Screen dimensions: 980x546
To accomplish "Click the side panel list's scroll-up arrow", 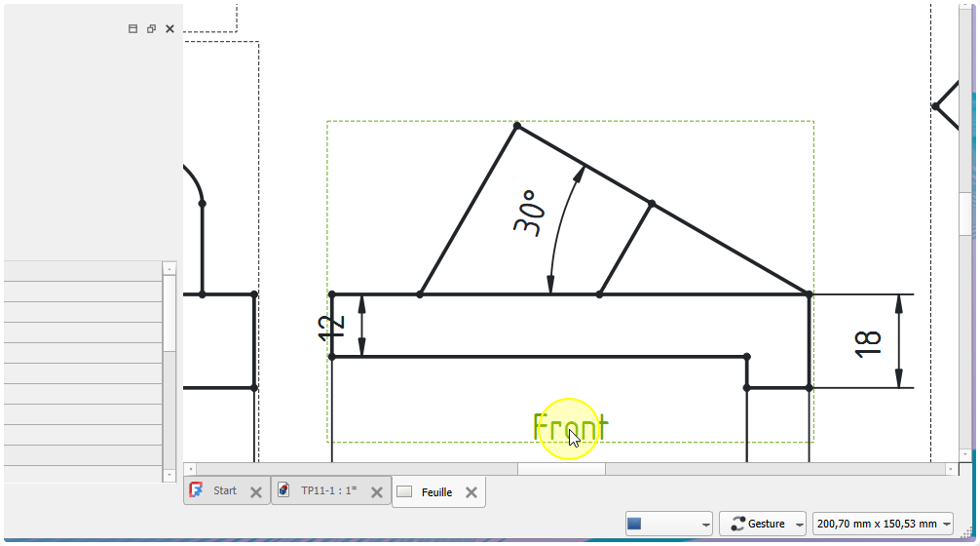I will click(x=170, y=268).
